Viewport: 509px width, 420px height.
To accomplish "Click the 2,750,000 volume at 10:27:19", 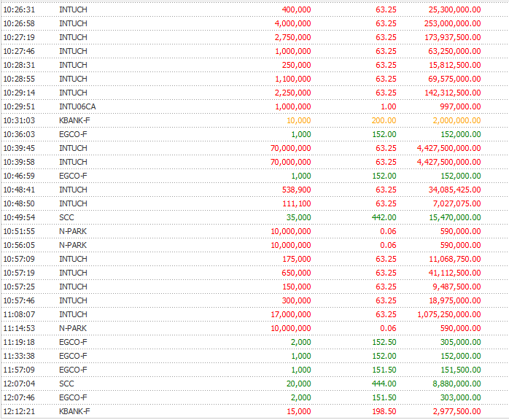I will 293,37.
